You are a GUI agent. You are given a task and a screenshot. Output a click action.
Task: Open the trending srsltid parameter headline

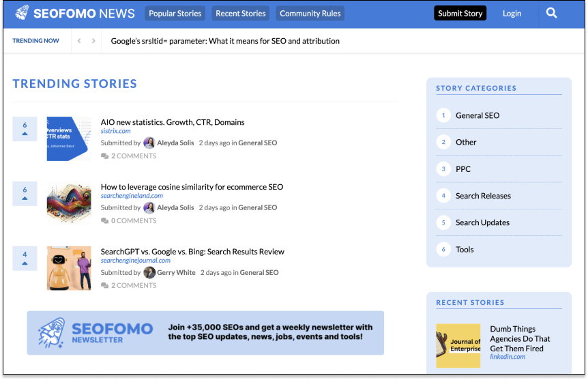click(x=225, y=41)
